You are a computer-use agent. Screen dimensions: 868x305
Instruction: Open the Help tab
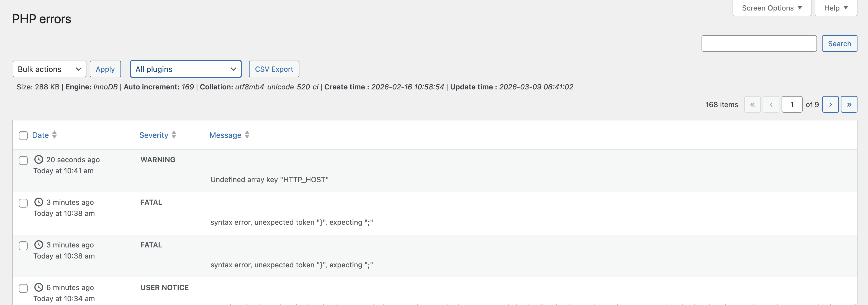(835, 8)
